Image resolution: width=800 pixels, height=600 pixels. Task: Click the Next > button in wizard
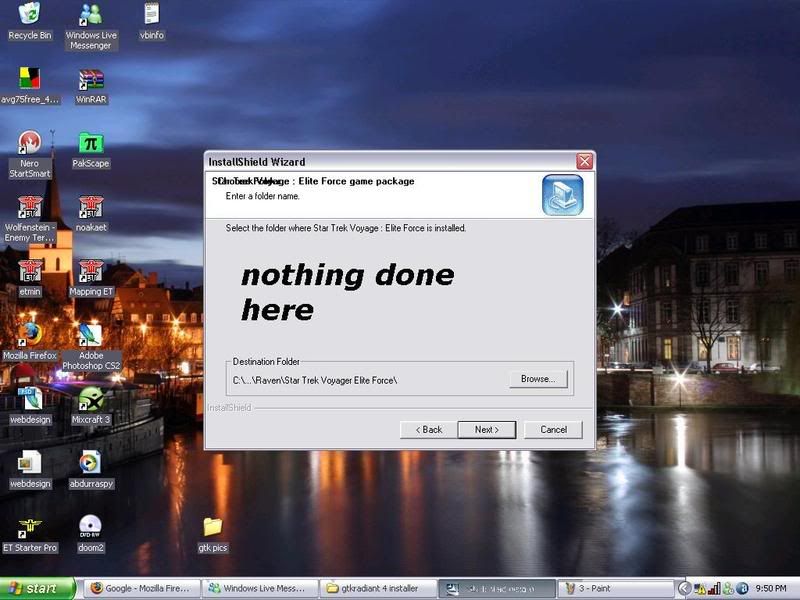click(x=486, y=429)
